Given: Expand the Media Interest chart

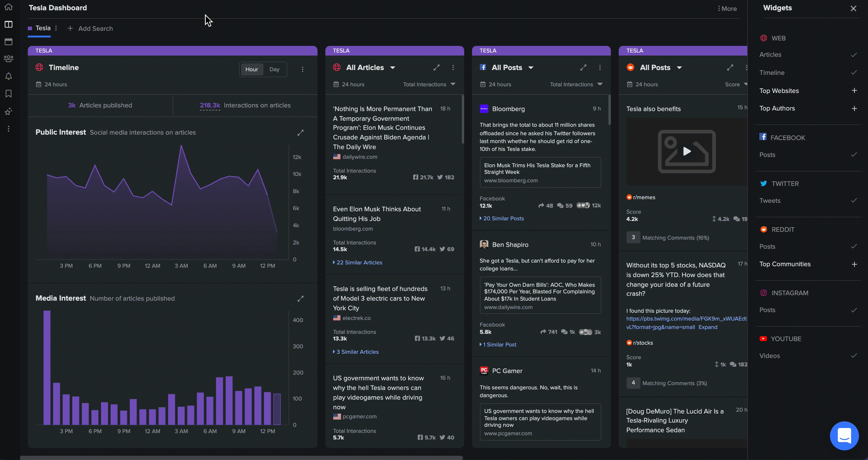Looking at the screenshot, I should [x=300, y=299].
